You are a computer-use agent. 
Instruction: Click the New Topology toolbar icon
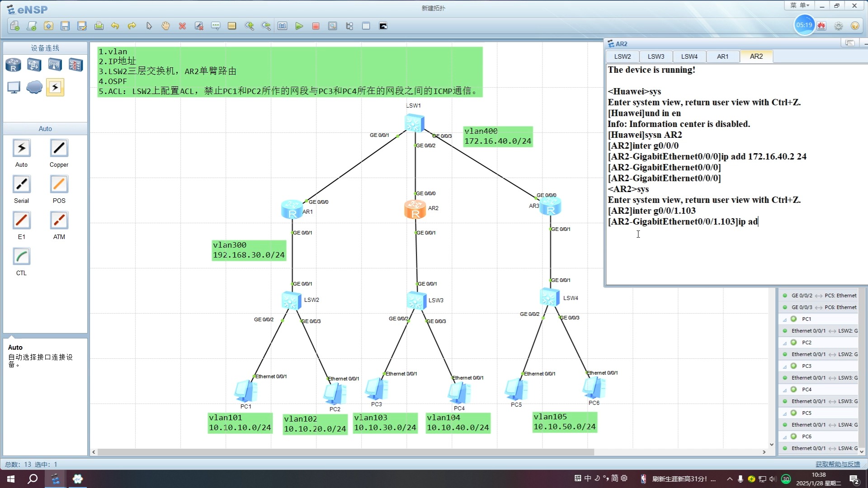tap(15, 26)
